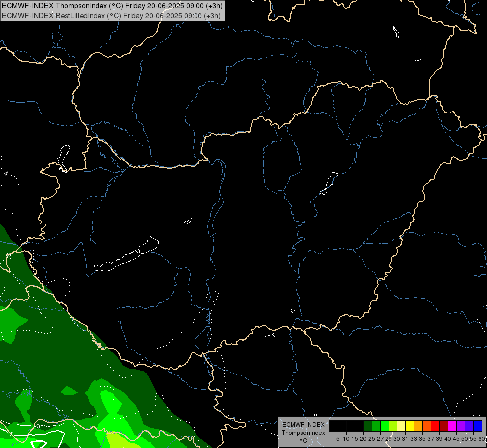Click the legend tick label '5'
The image size is (487, 448).
[338, 439]
